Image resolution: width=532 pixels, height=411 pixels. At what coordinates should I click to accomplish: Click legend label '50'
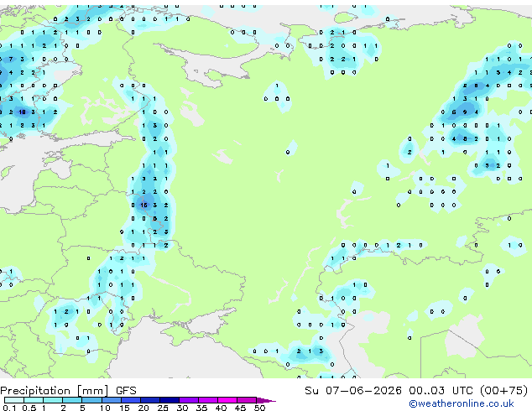click(x=259, y=408)
